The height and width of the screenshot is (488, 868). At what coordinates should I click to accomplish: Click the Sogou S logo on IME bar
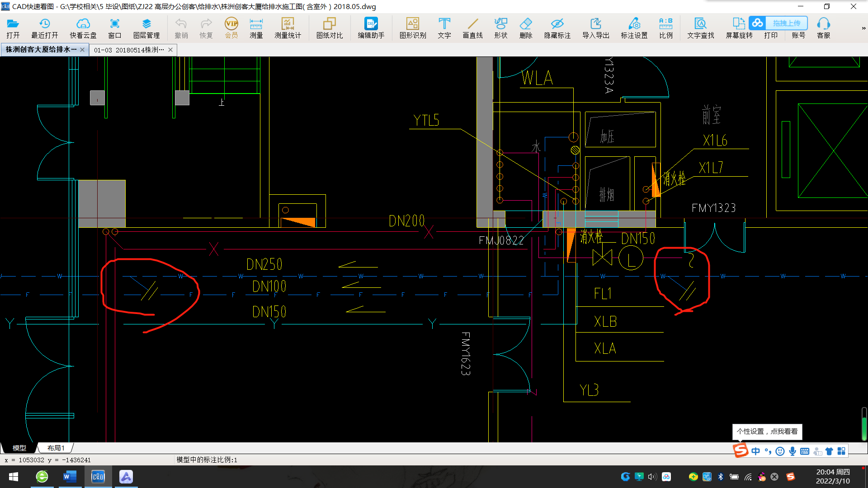click(x=741, y=450)
